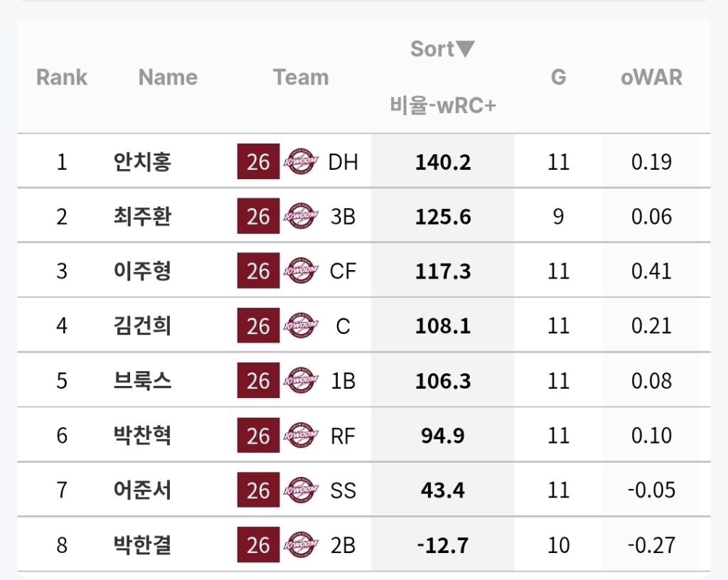
Task: Click season badge 26 in 최주환 row
Action: (x=258, y=217)
